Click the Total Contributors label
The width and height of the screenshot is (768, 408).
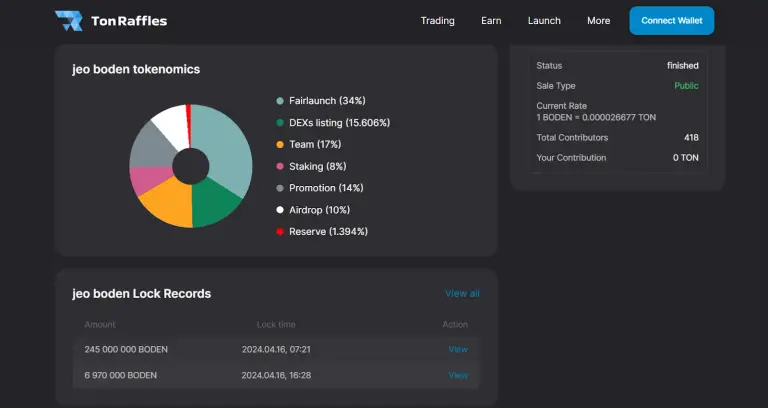[572, 138]
